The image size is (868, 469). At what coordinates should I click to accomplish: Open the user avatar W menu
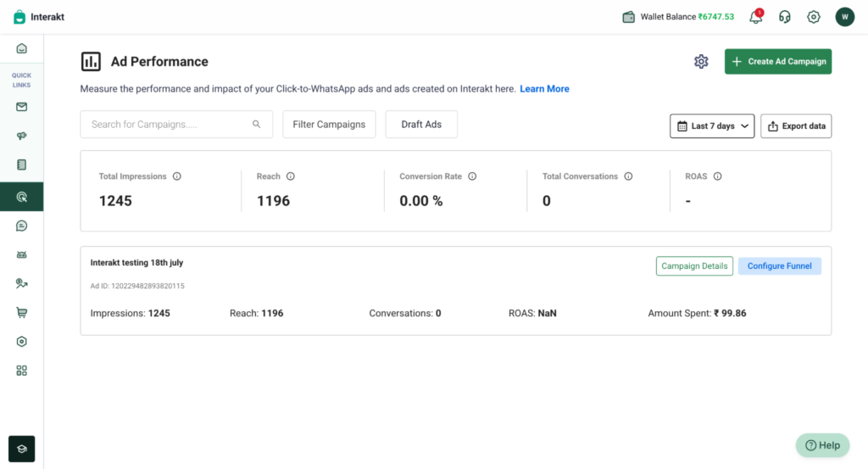(x=845, y=17)
